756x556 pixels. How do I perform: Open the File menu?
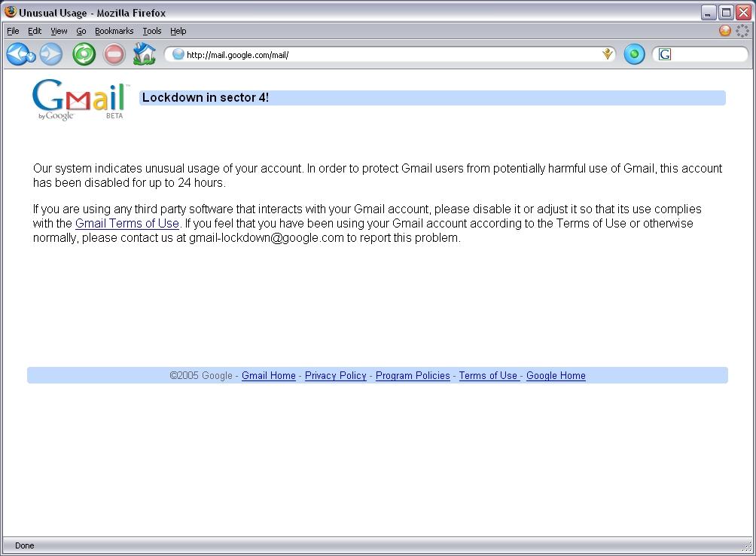(13, 31)
